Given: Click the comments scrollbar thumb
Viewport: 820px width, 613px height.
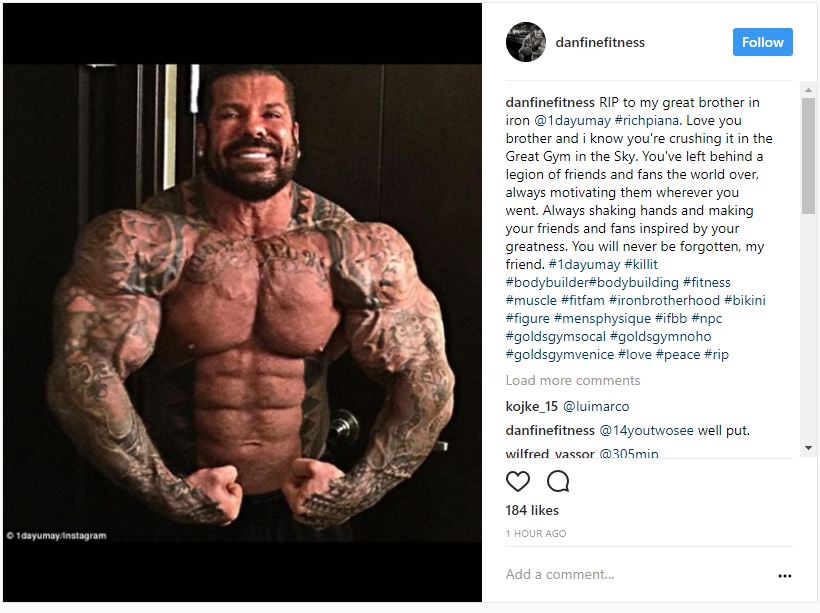Looking at the screenshot, I should click(x=808, y=156).
